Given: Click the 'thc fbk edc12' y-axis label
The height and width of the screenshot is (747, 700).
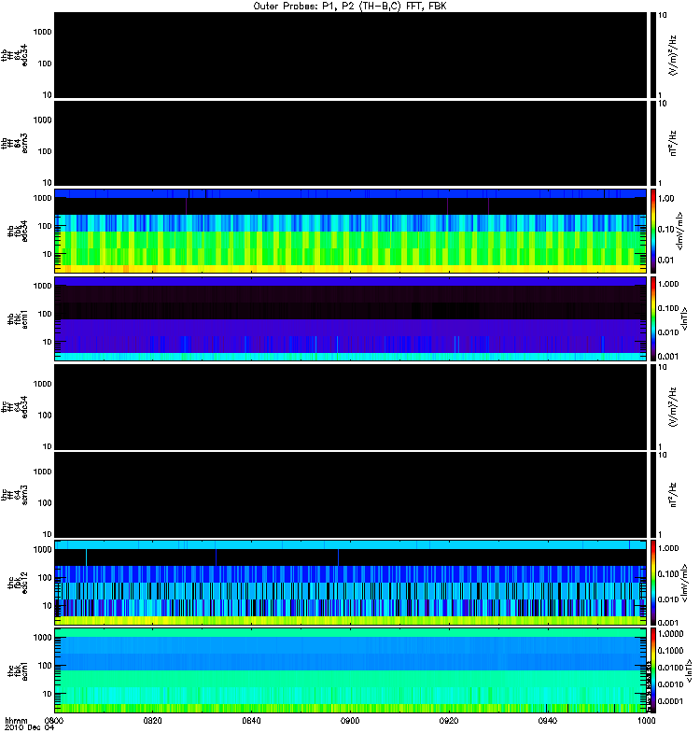Looking at the screenshot, I should click(x=17, y=583).
